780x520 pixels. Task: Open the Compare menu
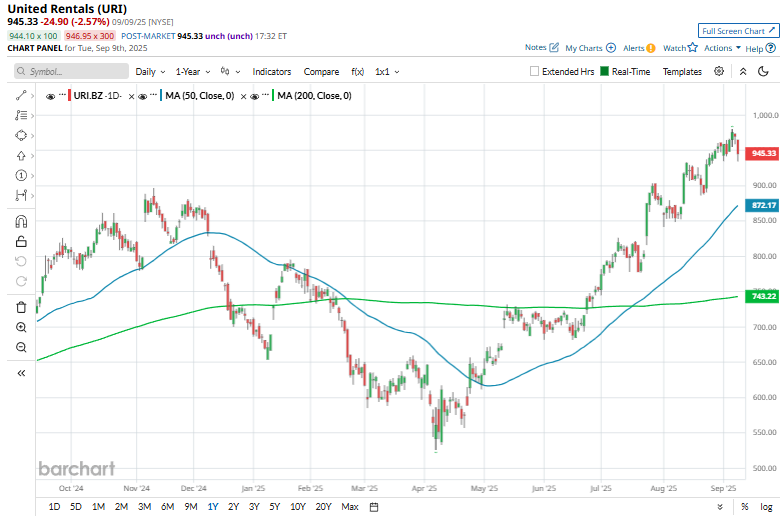(x=321, y=72)
